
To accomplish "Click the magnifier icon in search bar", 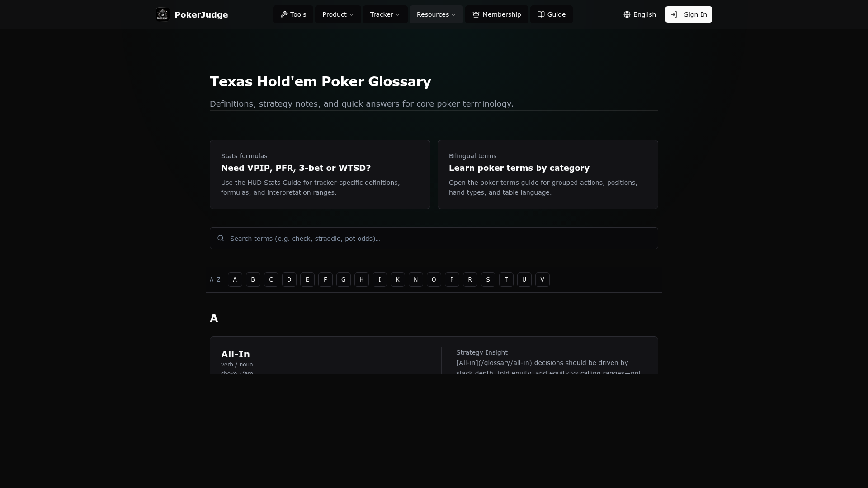I will [x=221, y=238].
